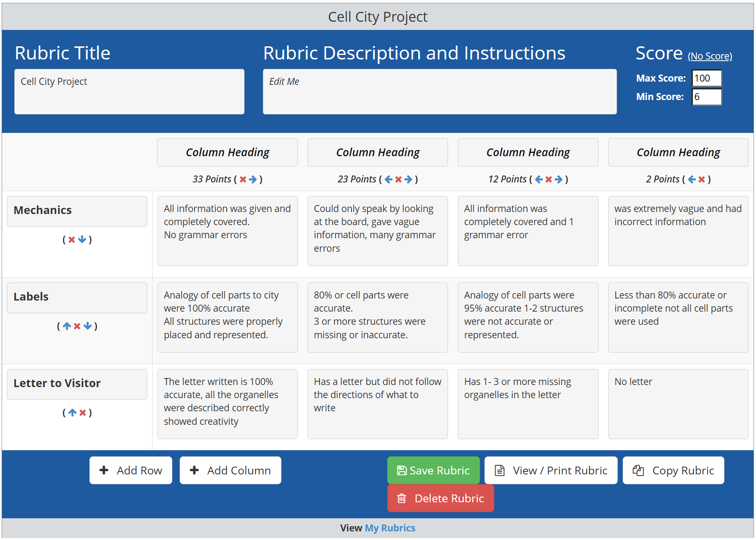Viewport: 756px width, 540px height.
Task: Edit the 'No letter' cell
Action: [678, 404]
